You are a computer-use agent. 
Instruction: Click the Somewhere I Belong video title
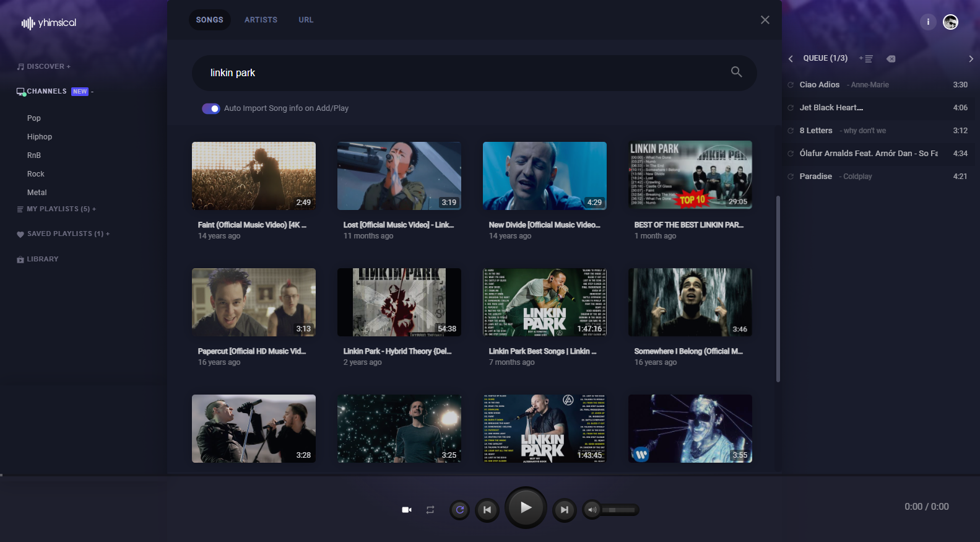[x=688, y=351]
